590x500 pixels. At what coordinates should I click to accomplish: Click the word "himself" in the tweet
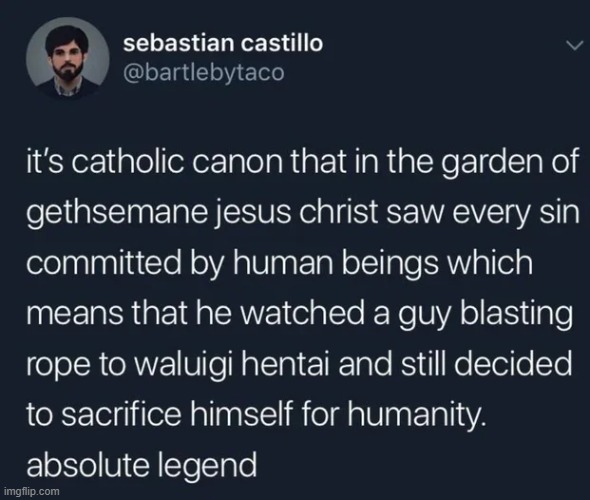click(242, 414)
